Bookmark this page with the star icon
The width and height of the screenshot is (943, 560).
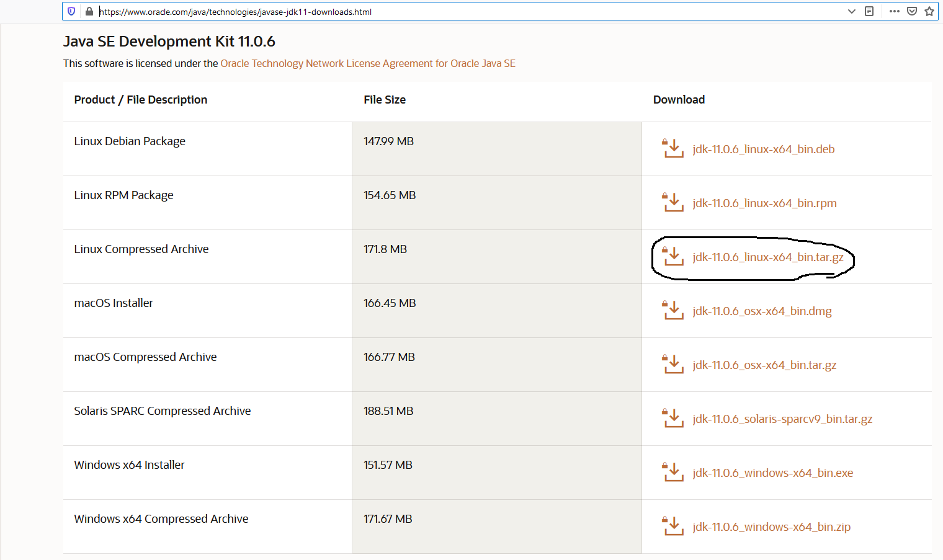pos(929,11)
